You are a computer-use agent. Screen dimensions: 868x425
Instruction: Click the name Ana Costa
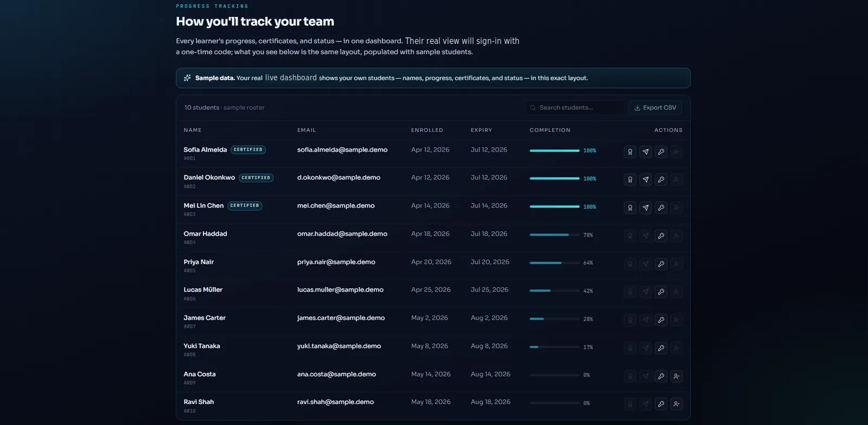200,374
